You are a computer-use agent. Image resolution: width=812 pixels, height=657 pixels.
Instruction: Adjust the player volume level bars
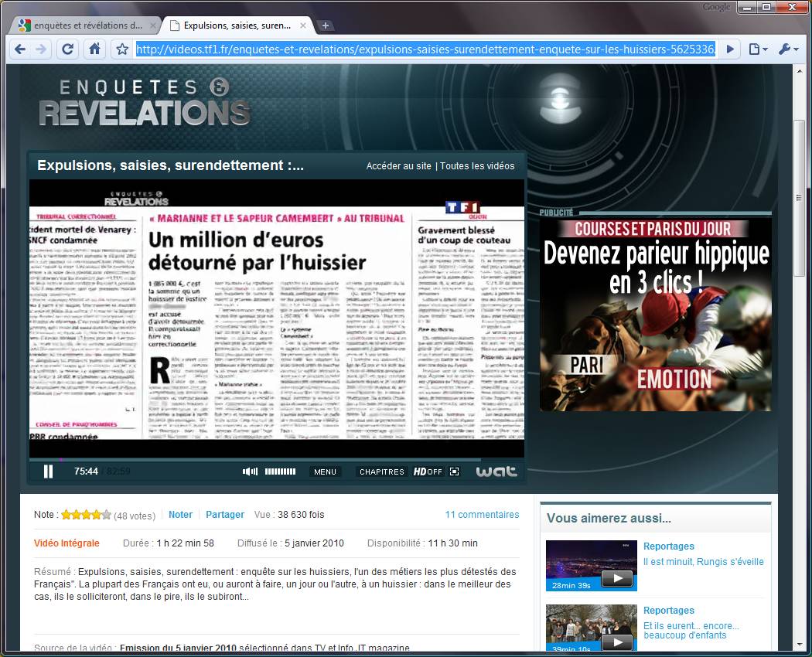pyautogui.click(x=280, y=471)
